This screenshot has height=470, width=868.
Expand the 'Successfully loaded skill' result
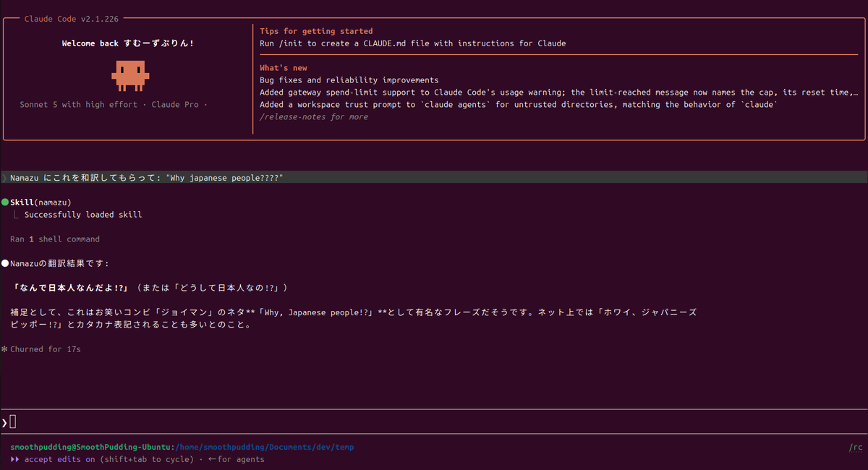83,214
